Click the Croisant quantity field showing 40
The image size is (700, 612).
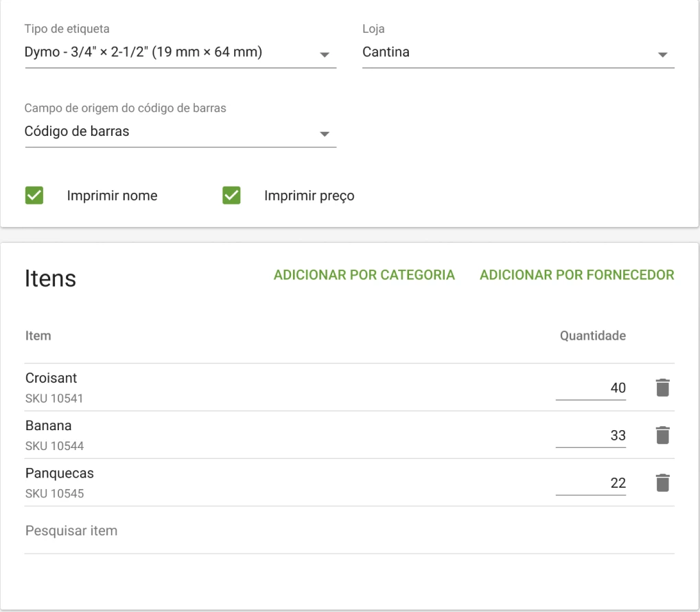tap(590, 388)
